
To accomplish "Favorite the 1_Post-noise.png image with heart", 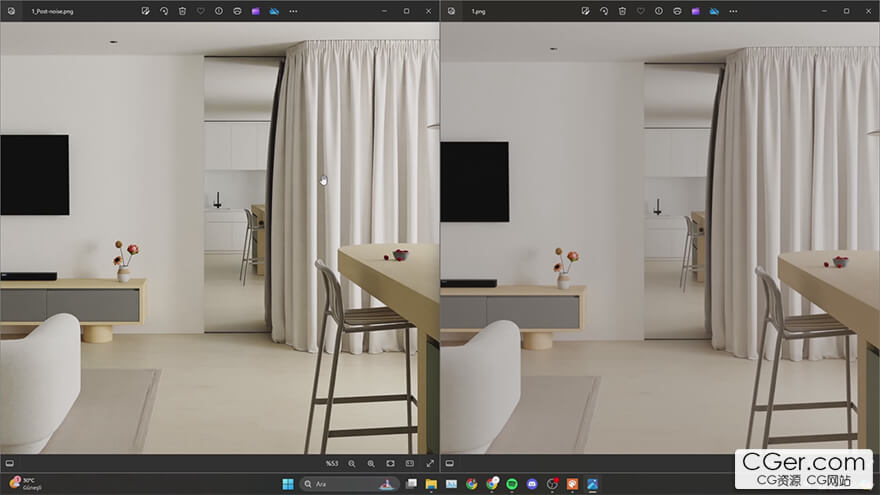I will [x=200, y=11].
